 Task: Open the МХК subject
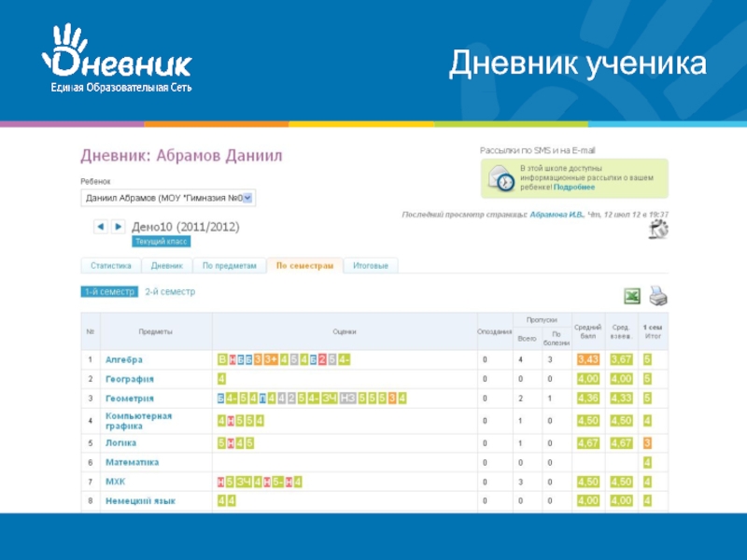tap(115, 482)
